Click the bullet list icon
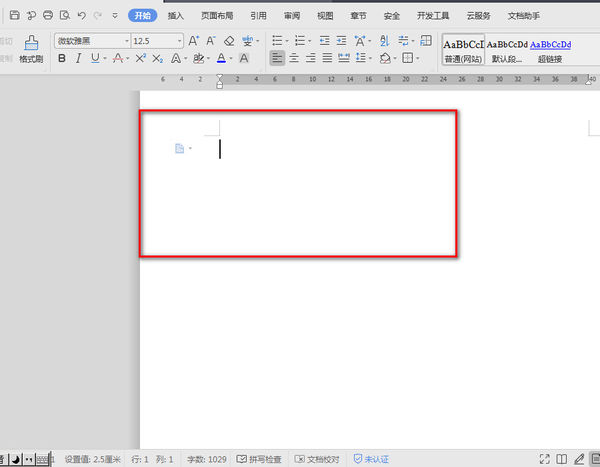The height and width of the screenshot is (467, 600). click(x=277, y=41)
